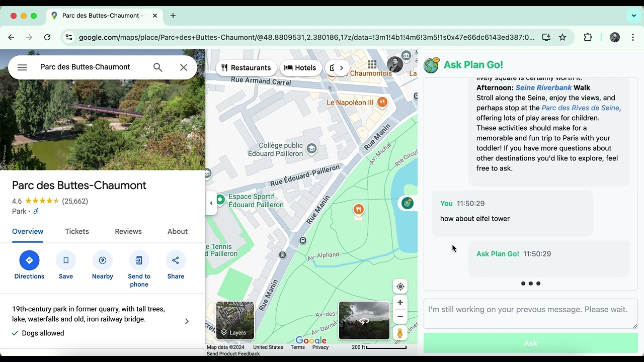Click the browser address bar URL
Image resolution: width=644 pixels, height=362 pixels.
coord(306,37)
